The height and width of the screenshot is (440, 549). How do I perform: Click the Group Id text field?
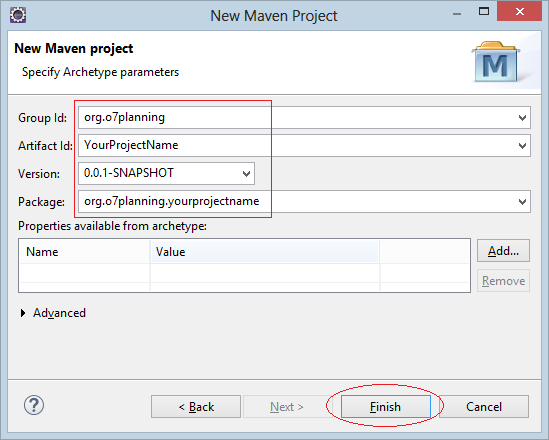304,118
